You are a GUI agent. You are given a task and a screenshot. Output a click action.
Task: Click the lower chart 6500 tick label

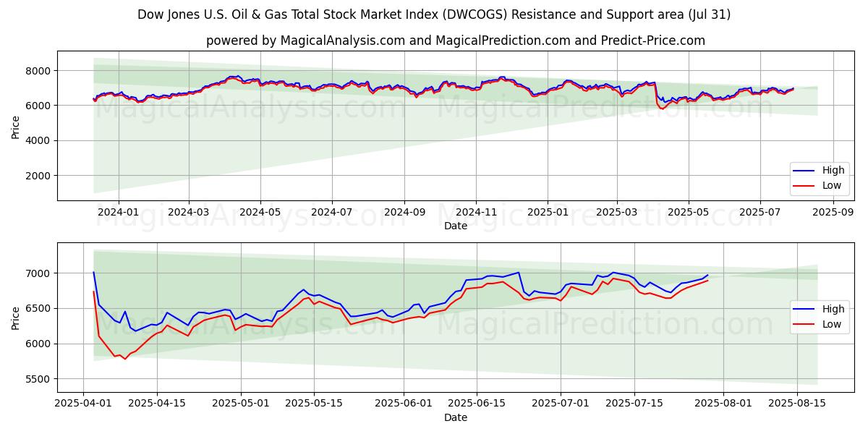[x=40, y=308]
